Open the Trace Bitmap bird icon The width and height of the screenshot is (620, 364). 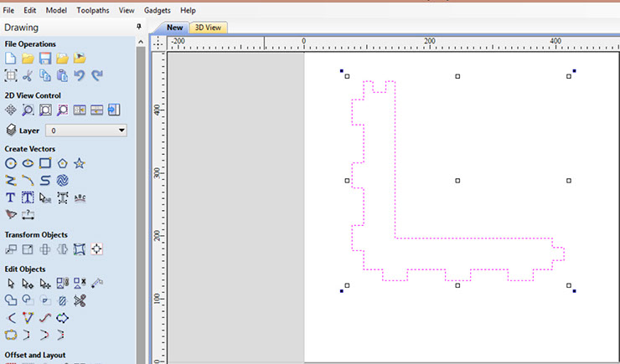point(11,215)
